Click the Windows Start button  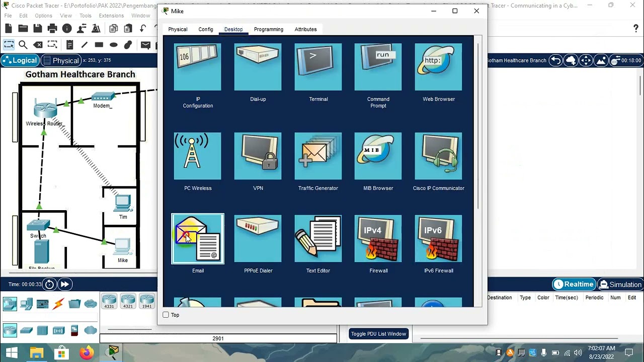[x=12, y=352]
